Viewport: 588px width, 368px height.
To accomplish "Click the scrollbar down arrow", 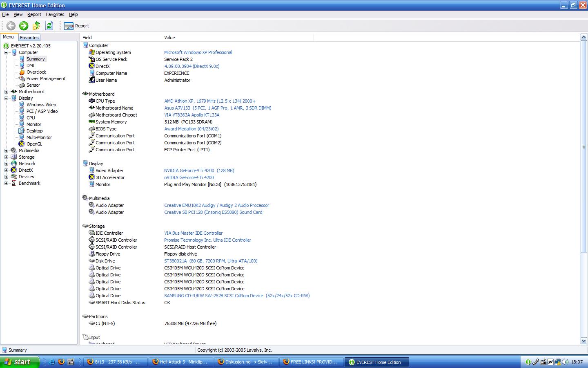I will coord(584,341).
